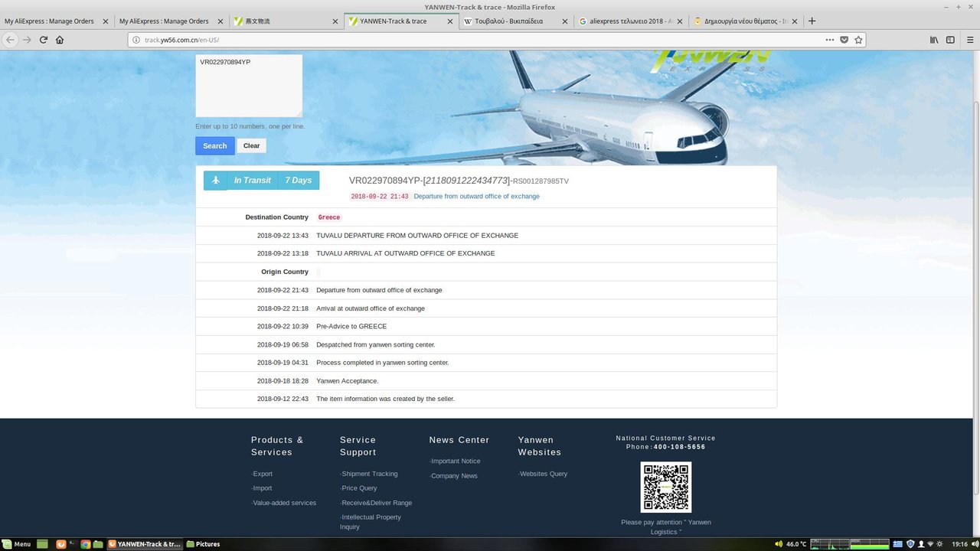The image size is (980, 551).
Task: Click the 46.0 °C temperature indicator
Action: click(796, 544)
